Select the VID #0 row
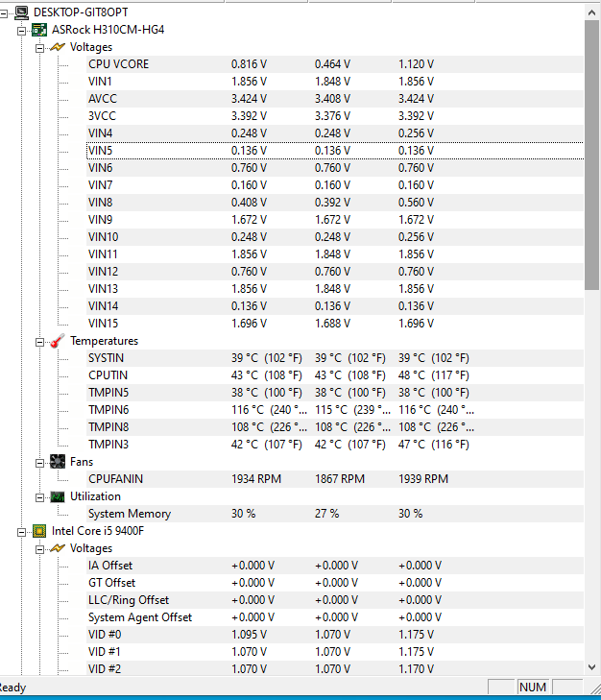This screenshot has height=700, width=601. (335, 635)
